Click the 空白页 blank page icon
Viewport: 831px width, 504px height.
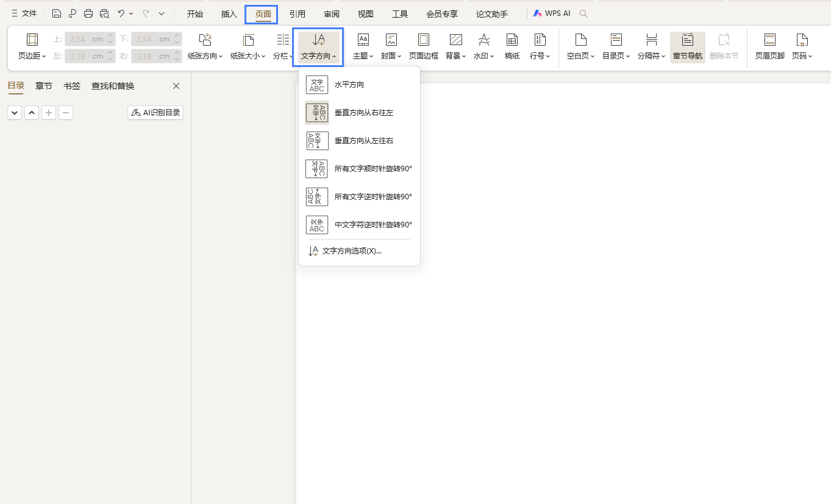coord(581,48)
